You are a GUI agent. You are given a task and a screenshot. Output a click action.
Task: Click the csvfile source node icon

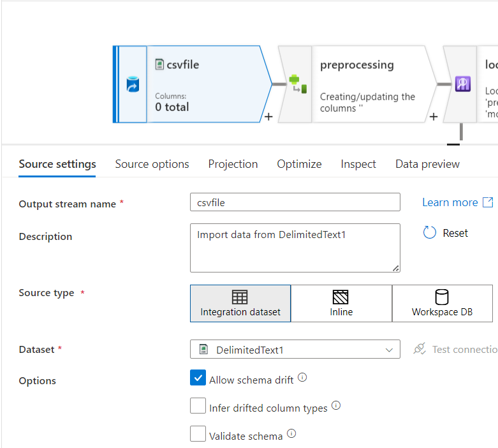click(133, 84)
